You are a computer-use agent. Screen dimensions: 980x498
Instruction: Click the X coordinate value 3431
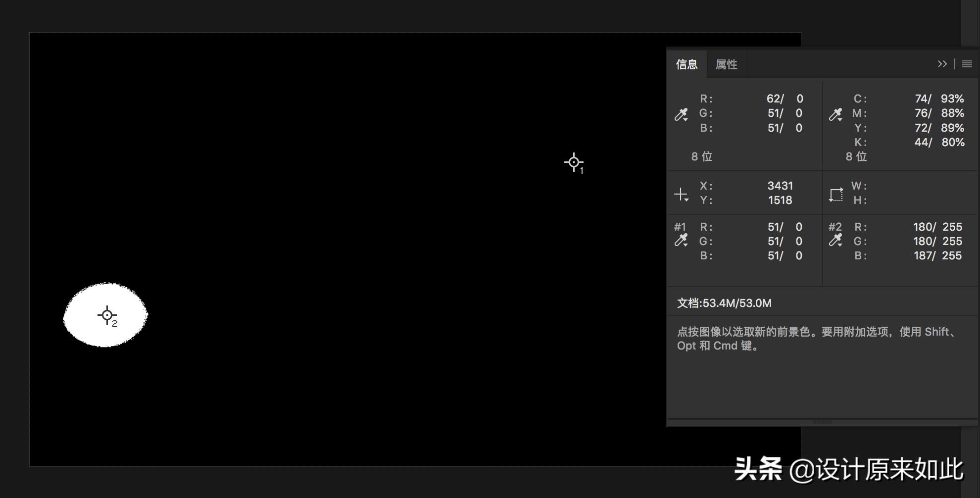coord(780,186)
